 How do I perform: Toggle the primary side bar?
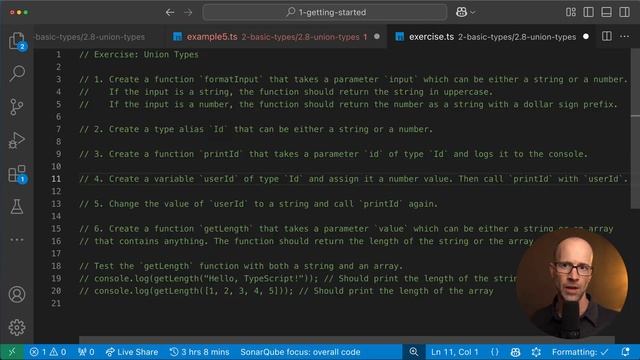[x=589, y=12]
